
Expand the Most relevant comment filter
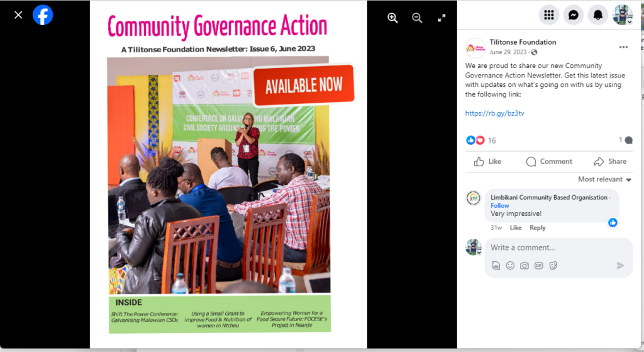[x=604, y=179]
